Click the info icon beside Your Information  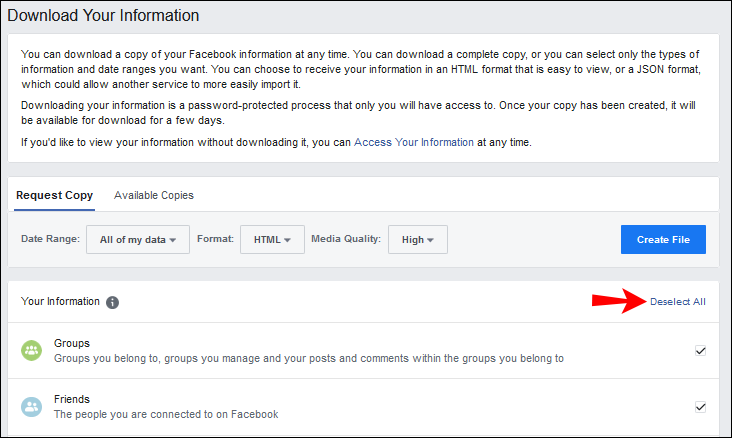[x=113, y=302]
